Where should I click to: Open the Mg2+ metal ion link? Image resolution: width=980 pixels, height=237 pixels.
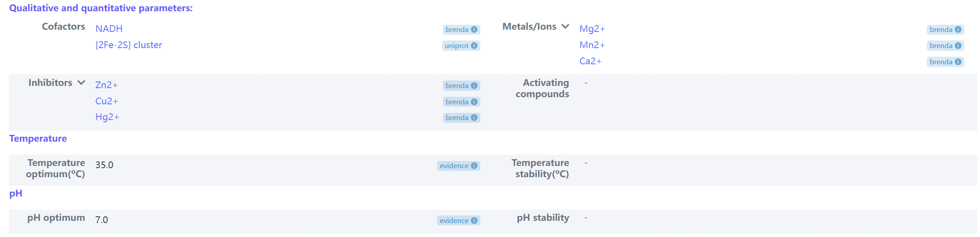point(592,29)
